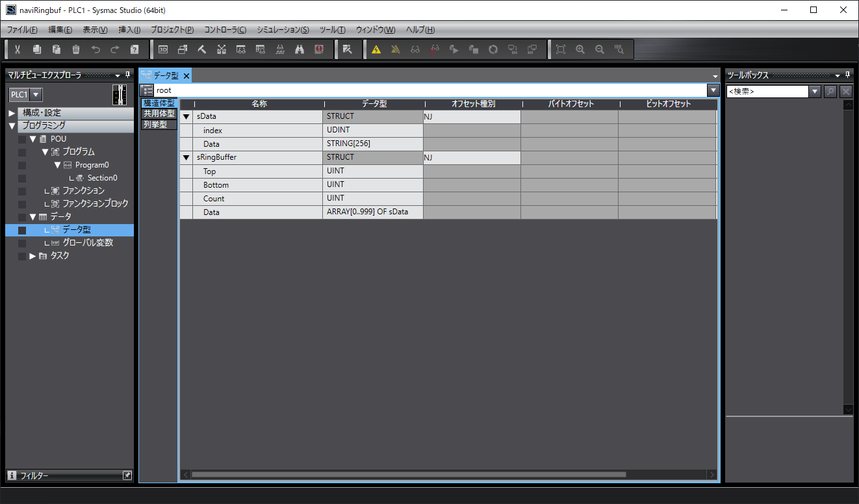Toggle the square marker beside POU
Image resolution: width=859 pixels, height=504 pixels.
coord(22,139)
